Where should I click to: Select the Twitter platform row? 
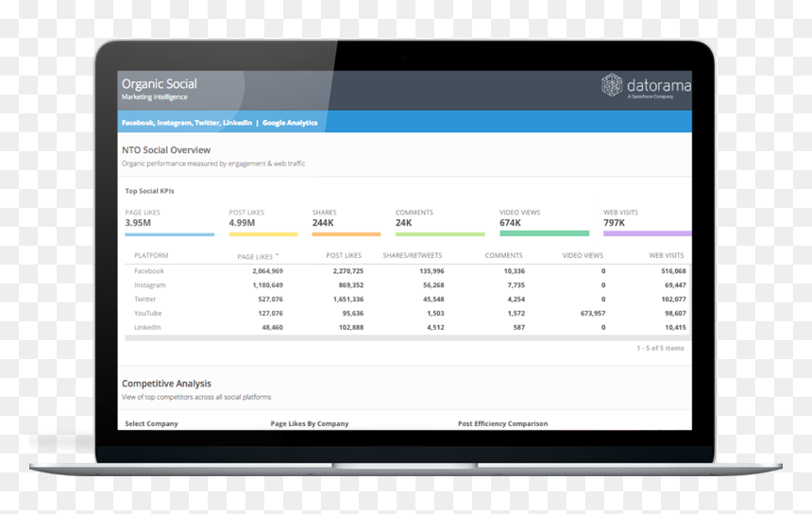point(408,299)
